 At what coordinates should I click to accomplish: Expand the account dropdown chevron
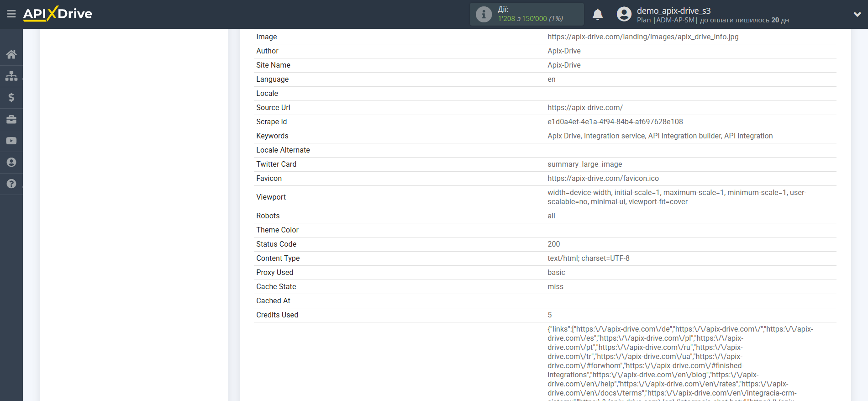pyautogui.click(x=857, y=14)
